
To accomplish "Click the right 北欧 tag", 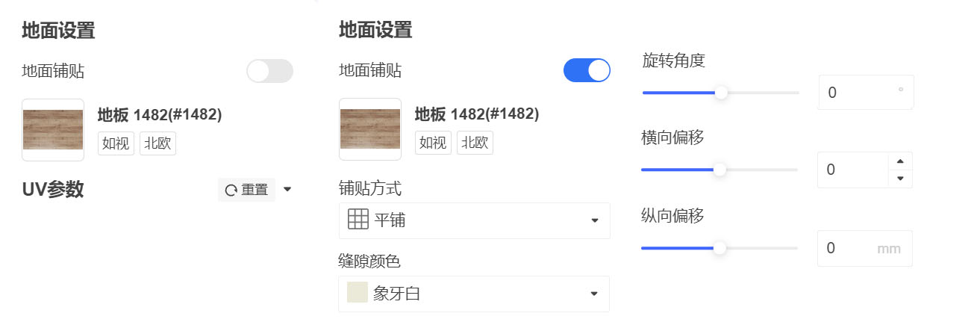I will coord(475,143).
